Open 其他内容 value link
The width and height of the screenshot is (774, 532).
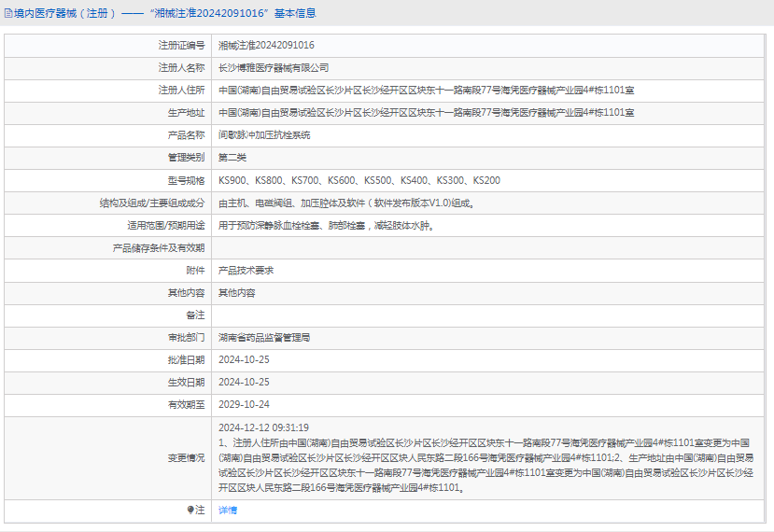(x=237, y=293)
